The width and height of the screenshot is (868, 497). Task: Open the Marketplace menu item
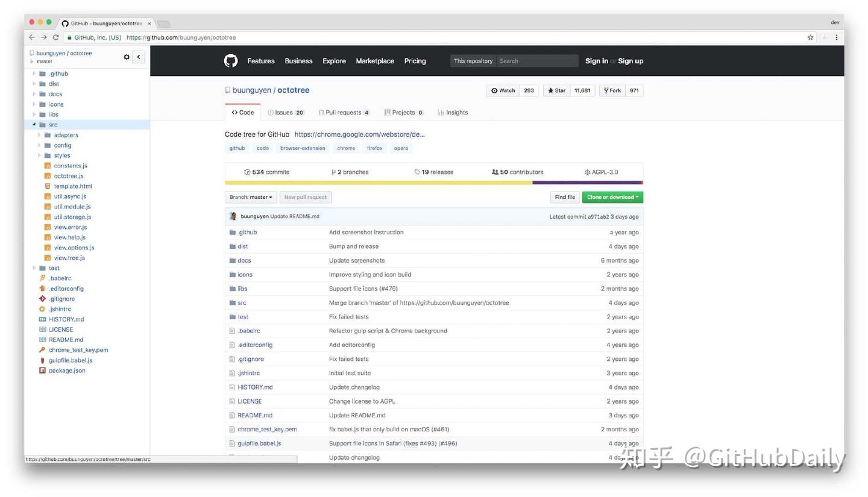374,61
